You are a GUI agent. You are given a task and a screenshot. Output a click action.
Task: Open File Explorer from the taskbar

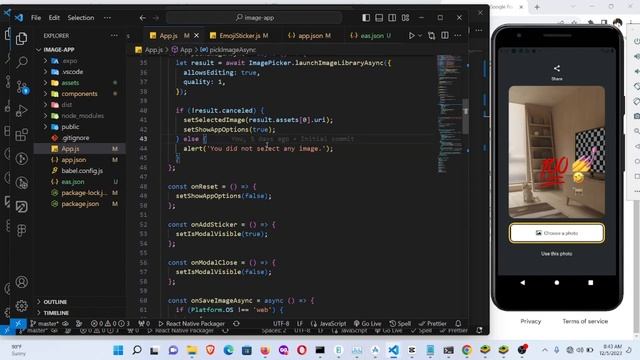pyautogui.click(x=192, y=350)
